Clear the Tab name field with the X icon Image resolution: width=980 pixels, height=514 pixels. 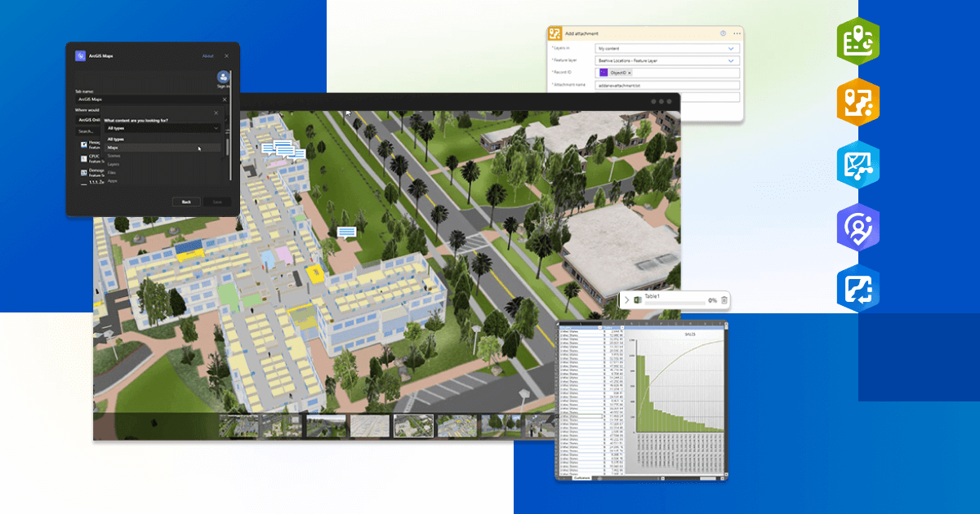point(225,100)
